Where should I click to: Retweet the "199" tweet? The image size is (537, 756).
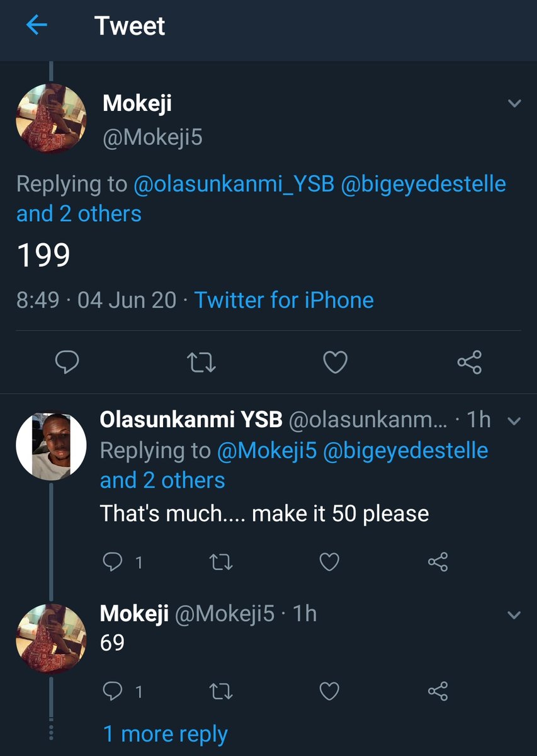(x=203, y=362)
